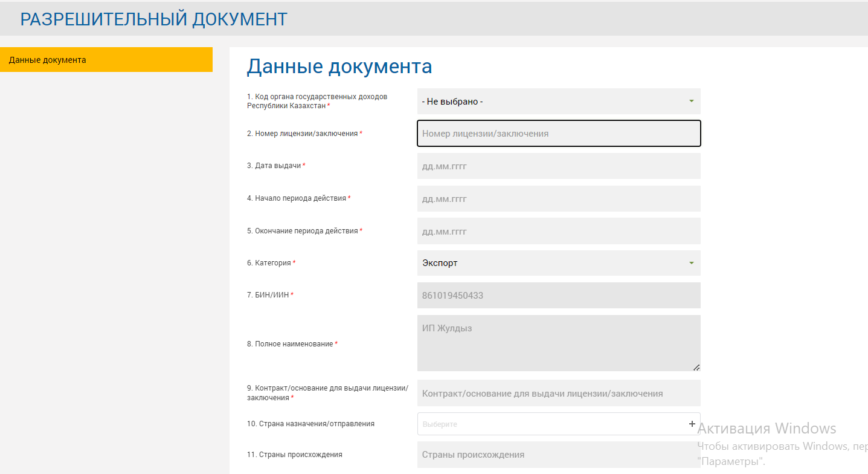Click the 'Начало периода действия' date field
The height and width of the screenshot is (474, 868).
pyautogui.click(x=558, y=199)
